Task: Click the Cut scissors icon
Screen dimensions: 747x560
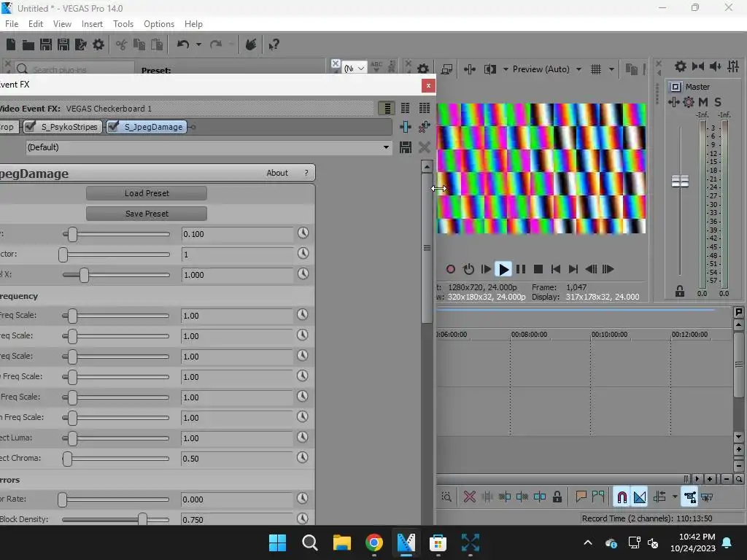Action: coord(122,44)
